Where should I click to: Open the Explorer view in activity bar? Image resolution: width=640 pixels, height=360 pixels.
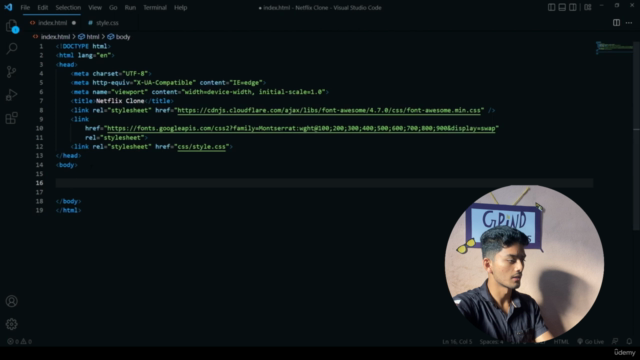click(11, 26)
